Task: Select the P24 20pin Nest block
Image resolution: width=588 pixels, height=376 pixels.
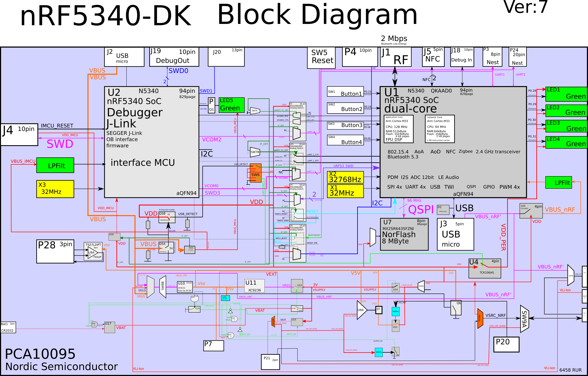Action: (517, 57)
